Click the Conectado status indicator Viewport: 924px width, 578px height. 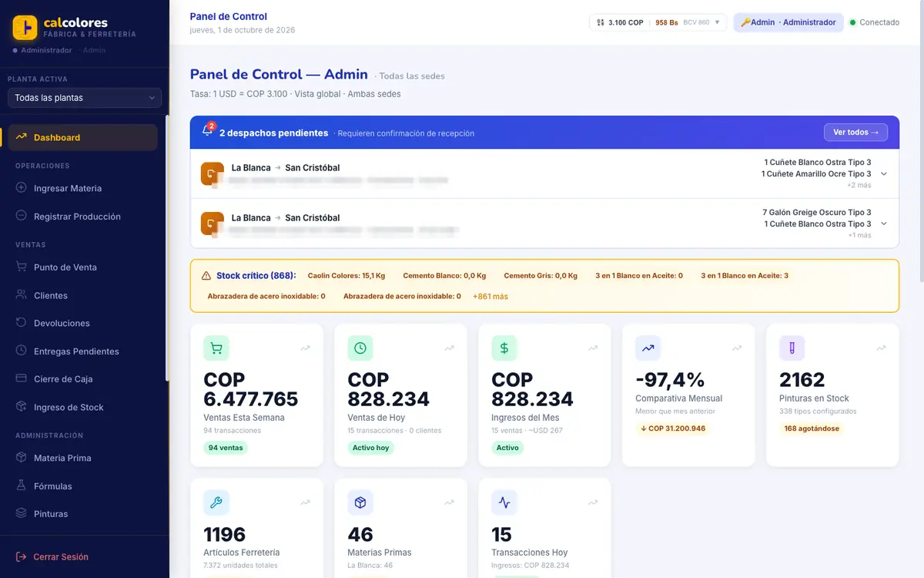(874, 22)
